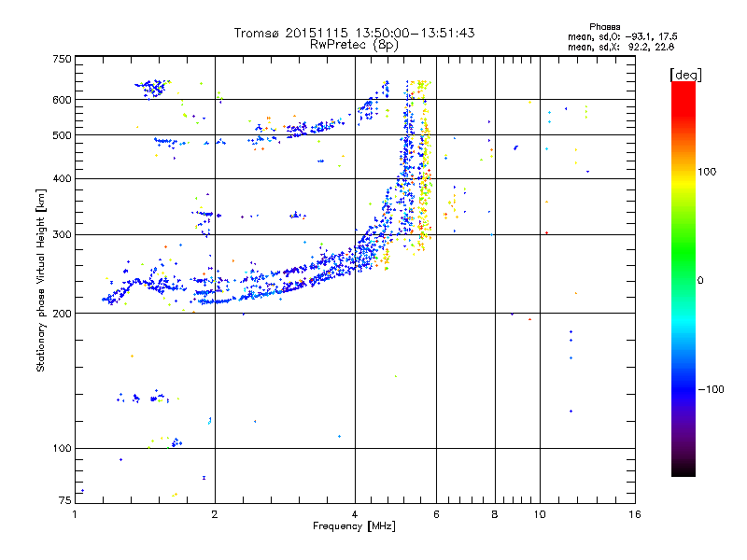Click the y-axis '400' tick label
Screen dimensions: 747x560
click(x=62, y=179)
